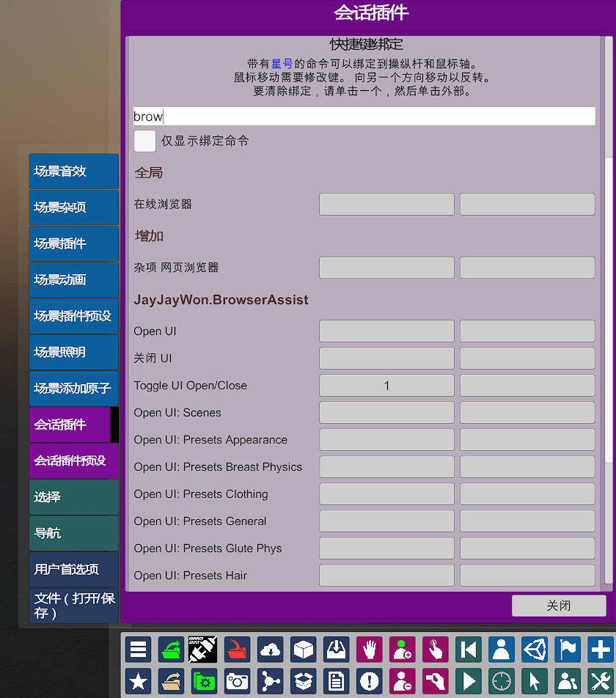Click the 关闭 button
616x698 pixels.
560,606
